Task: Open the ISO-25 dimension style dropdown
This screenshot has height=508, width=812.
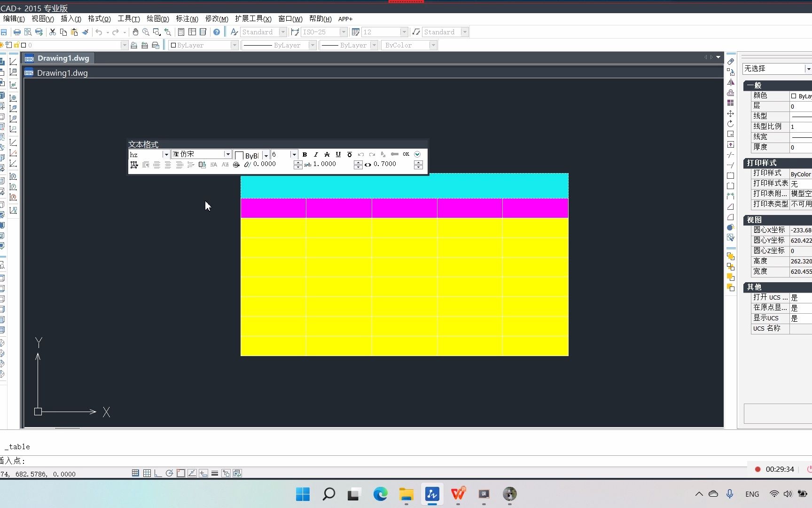Action: (x=344, y=32)
